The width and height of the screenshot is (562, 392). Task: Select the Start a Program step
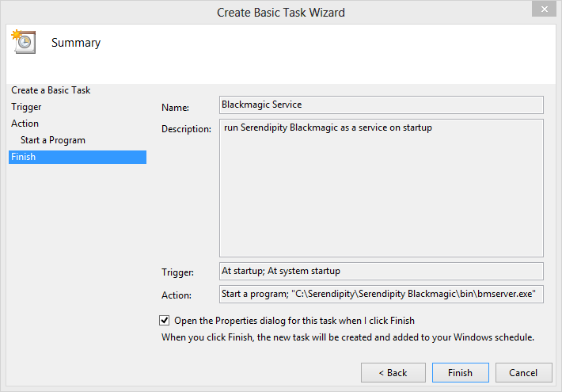[x=53, y=140]
